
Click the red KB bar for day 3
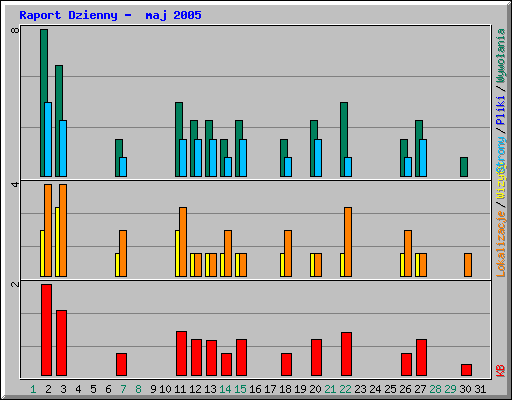click(61, 343)
